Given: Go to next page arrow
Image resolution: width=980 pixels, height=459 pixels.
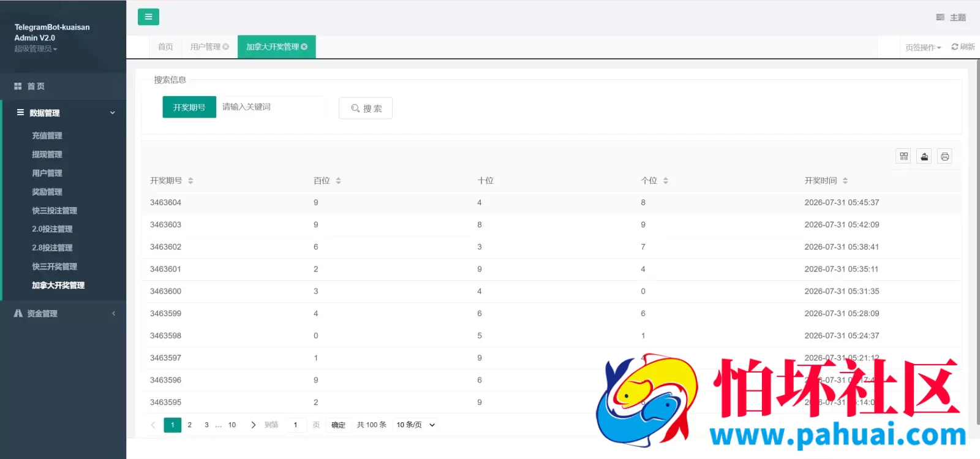Looking at the screenshot, I should (x=253, y=425).
